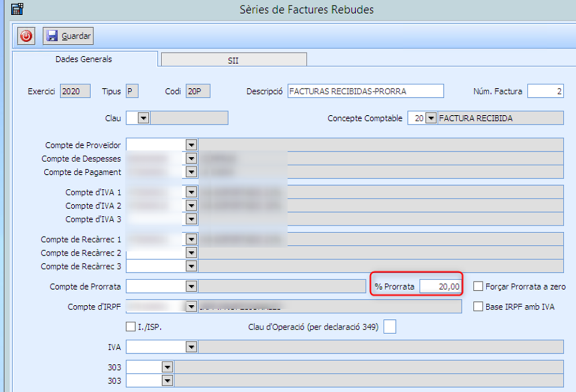Open the IVA dropdown arrow
Viewport: 576px width, 392px height.
pos(191,347)
